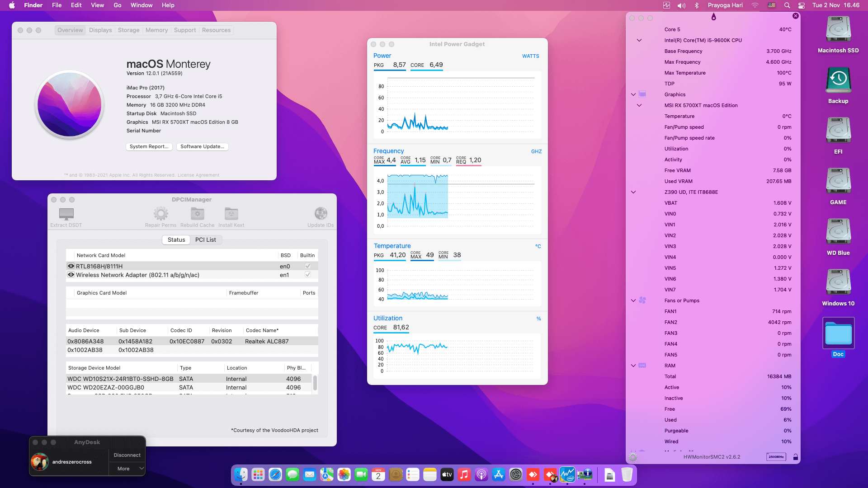Select Realtek ALC887 audio device row
Screen dimensions: 868x488
(x=192, y=342)
